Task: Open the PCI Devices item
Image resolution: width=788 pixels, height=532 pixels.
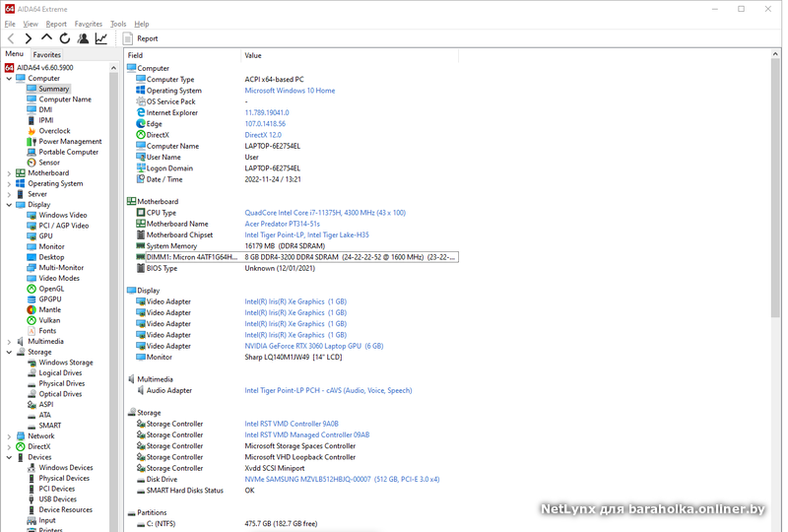Action: (57, 489)
